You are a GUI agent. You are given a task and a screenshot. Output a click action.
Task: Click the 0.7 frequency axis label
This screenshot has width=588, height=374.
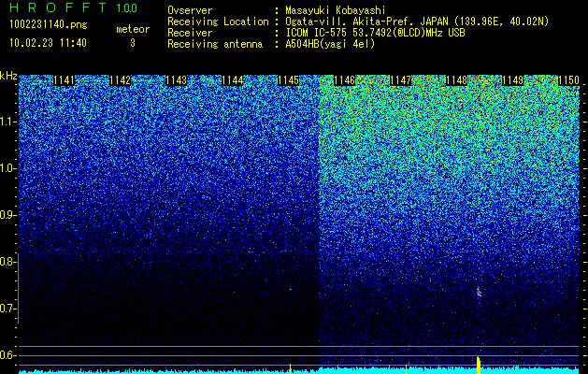pos(7,309)
